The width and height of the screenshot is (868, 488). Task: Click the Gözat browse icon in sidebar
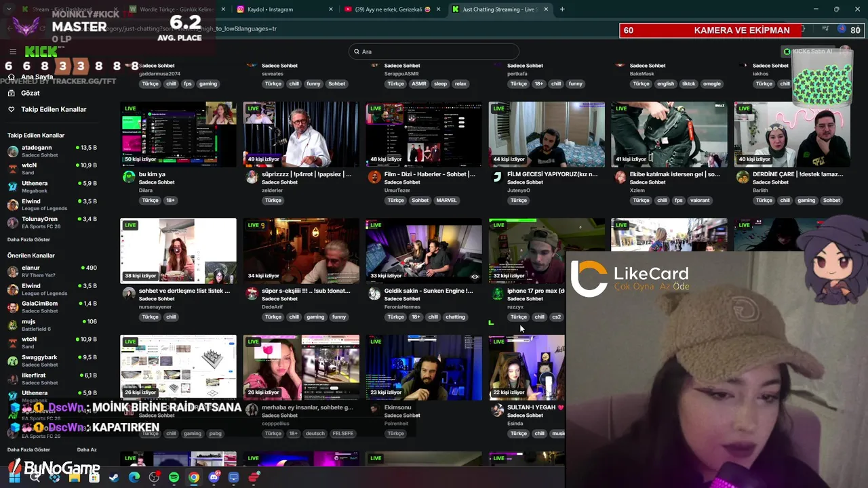[x=12, y=93]
